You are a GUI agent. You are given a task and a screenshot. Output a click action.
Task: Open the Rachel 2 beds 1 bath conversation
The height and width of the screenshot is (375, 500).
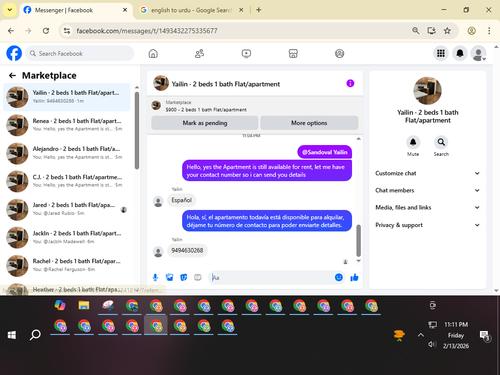[x=67, y=265]
